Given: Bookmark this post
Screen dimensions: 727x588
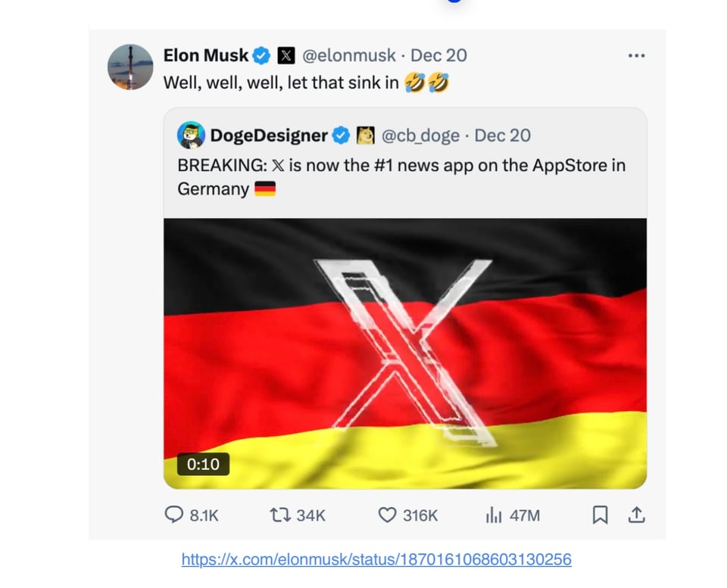Looking at the screenshot, I should pos(600,515).
